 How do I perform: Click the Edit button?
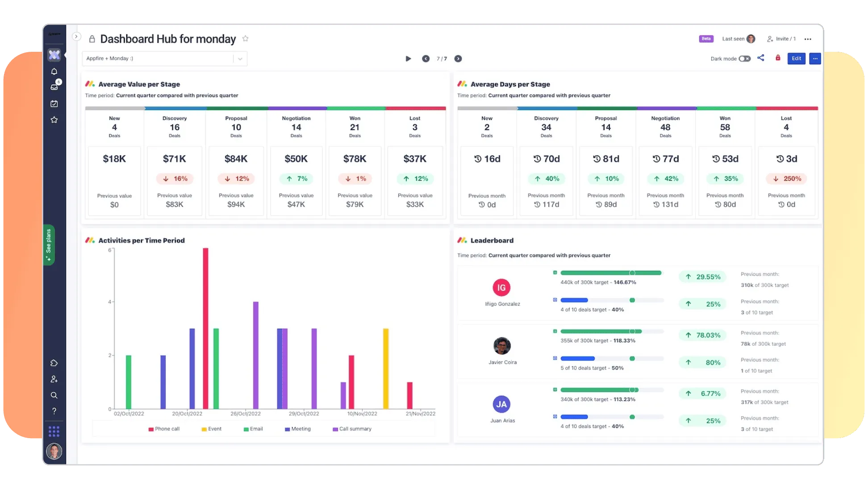tap(796, 58)
